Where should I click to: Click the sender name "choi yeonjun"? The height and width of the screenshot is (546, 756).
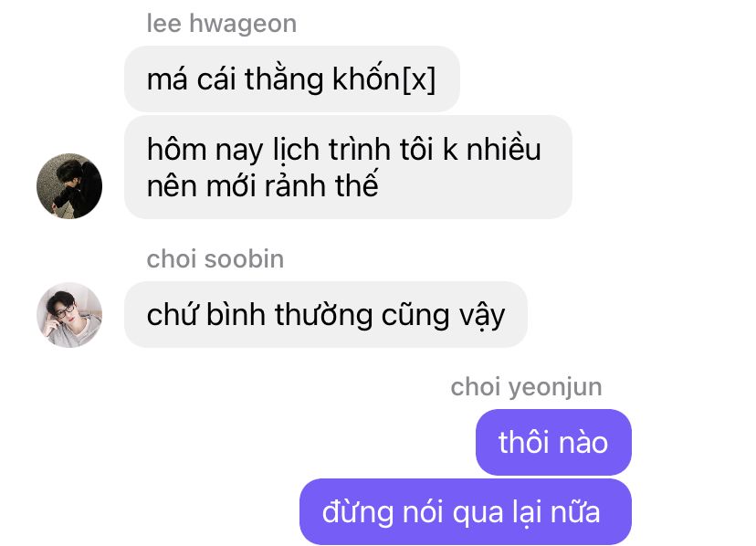coord(527,387)
